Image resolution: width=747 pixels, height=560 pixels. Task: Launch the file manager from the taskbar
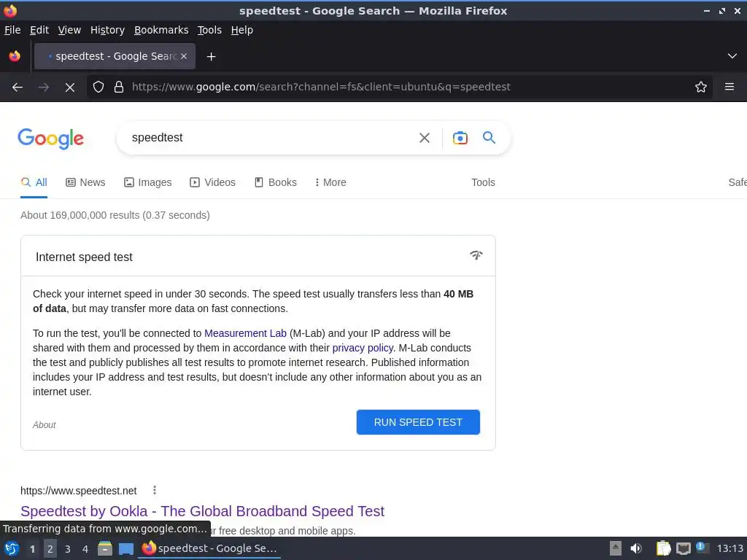click(x=105, y=548)
